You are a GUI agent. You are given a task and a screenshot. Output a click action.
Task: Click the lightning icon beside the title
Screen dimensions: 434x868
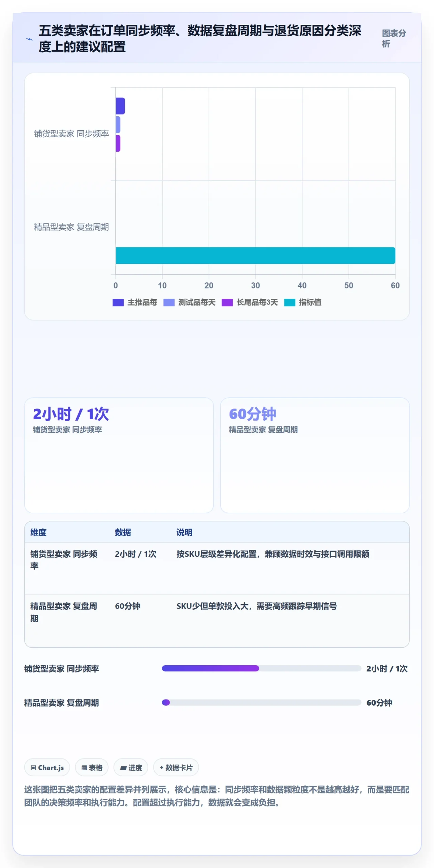(29, 39)
